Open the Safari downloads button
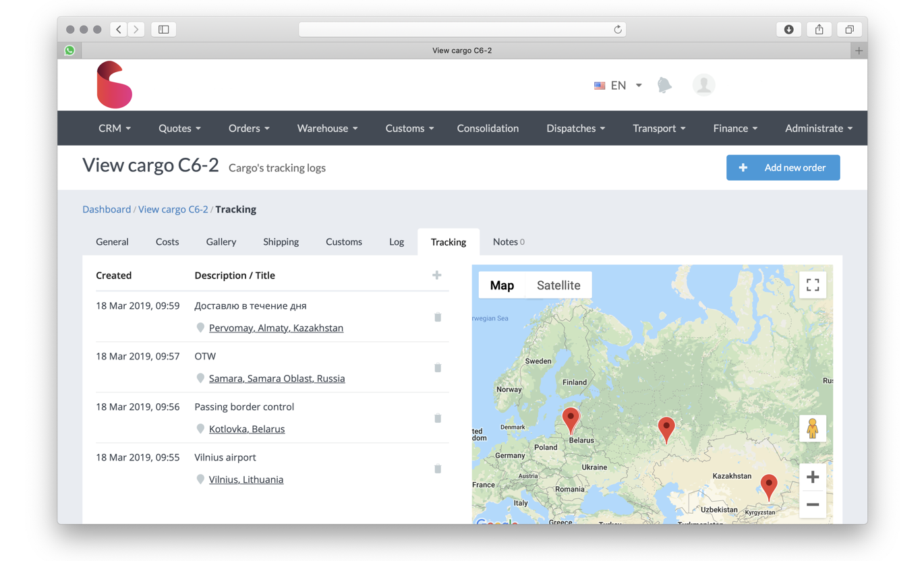 [x=788, y=30]
